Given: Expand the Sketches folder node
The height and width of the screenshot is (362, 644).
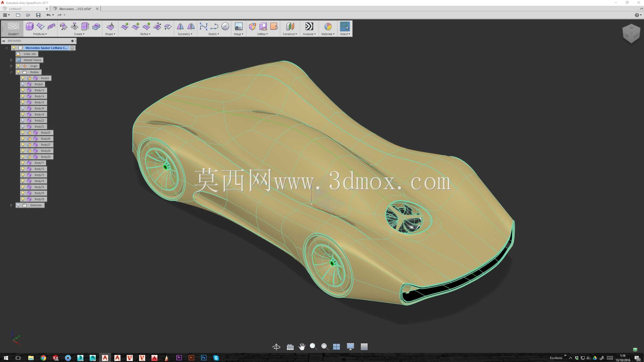Looking at the screenshot, I should (11, 205).
